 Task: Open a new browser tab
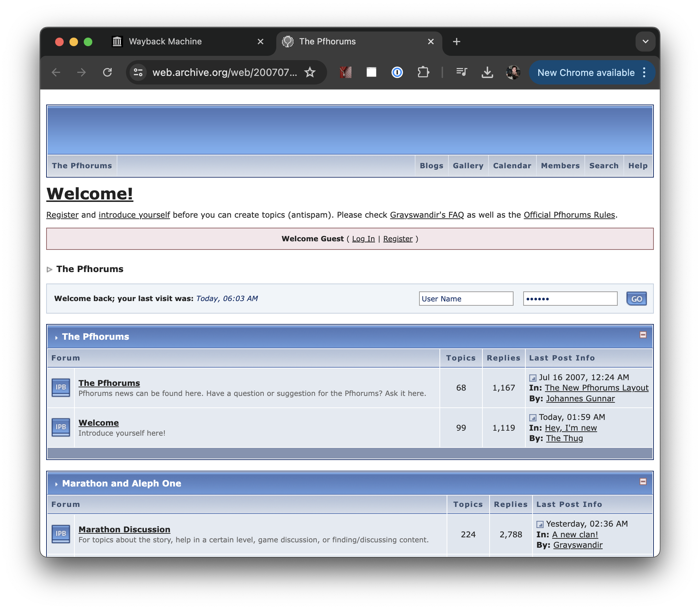pos(456,42)
